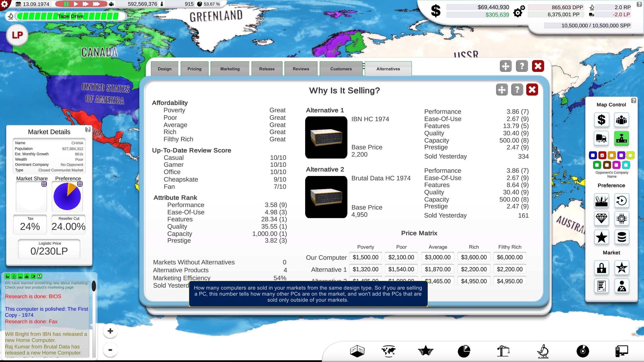Click the LP logistics circle button
Viewport: 644px width, 362px height.
(17, 35)
